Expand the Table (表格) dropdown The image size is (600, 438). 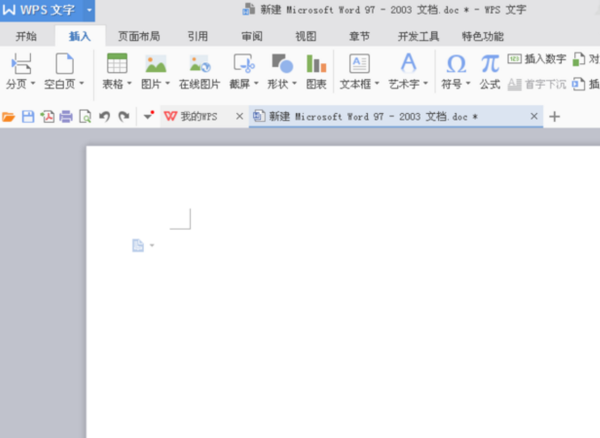click(x=129, y=83)
